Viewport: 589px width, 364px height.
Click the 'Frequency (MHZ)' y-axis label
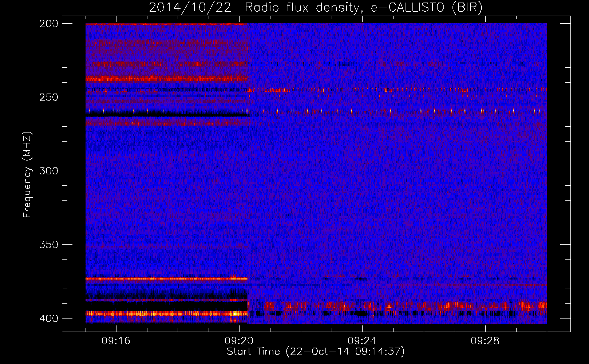pos(27,174)
